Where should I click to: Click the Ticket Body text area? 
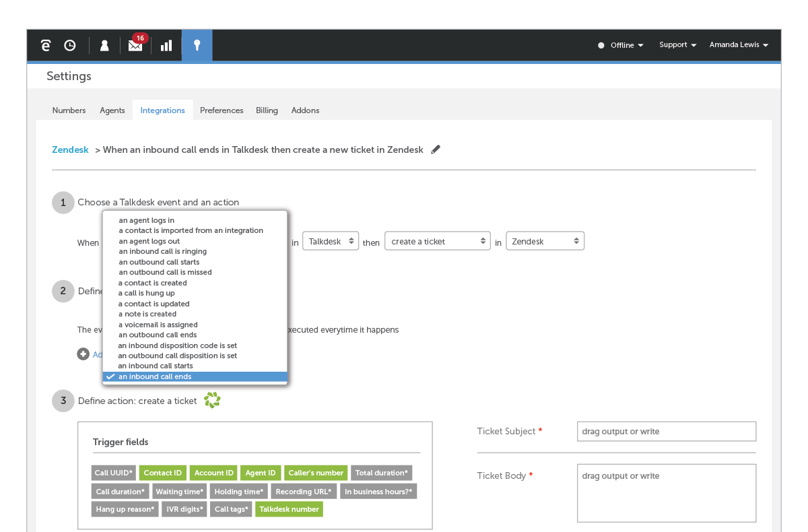[667, 493]
